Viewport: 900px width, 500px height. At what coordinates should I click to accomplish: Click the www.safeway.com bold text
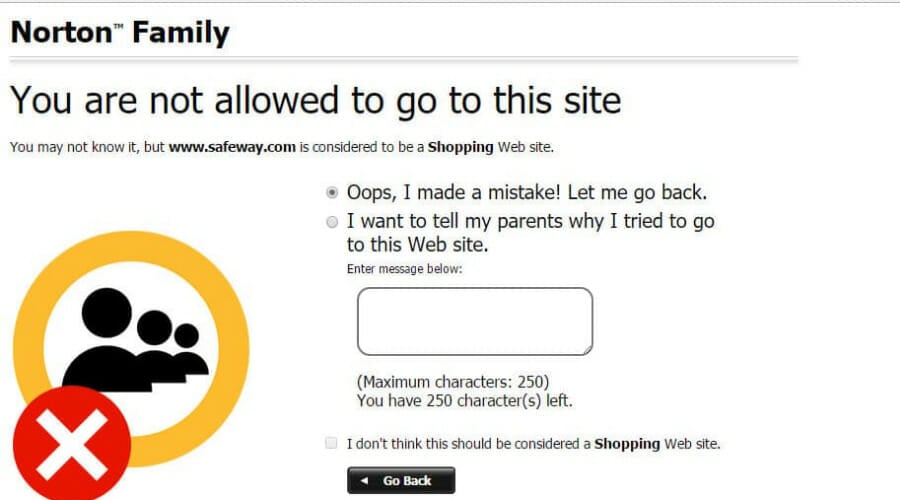click(232, 147)
